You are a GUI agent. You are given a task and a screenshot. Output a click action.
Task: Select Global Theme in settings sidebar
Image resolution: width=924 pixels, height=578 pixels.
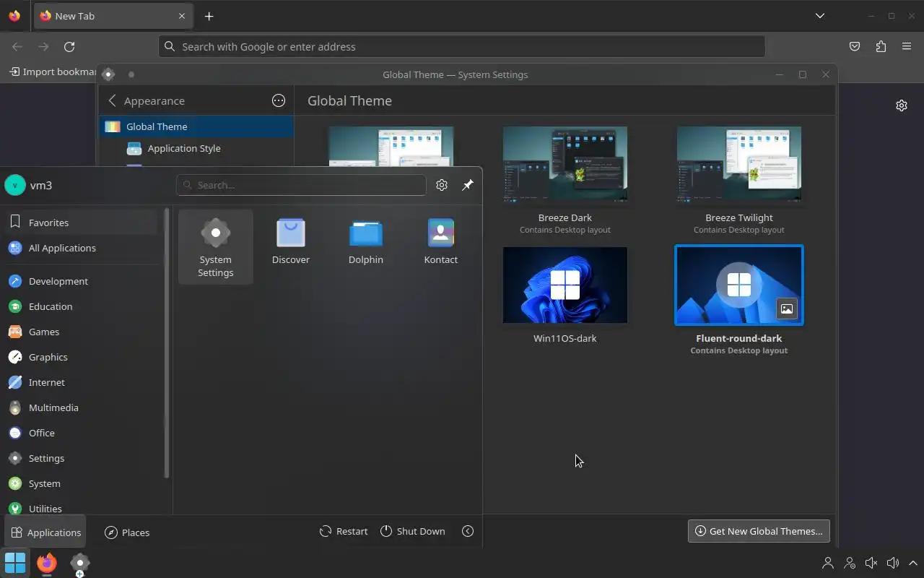196,126
